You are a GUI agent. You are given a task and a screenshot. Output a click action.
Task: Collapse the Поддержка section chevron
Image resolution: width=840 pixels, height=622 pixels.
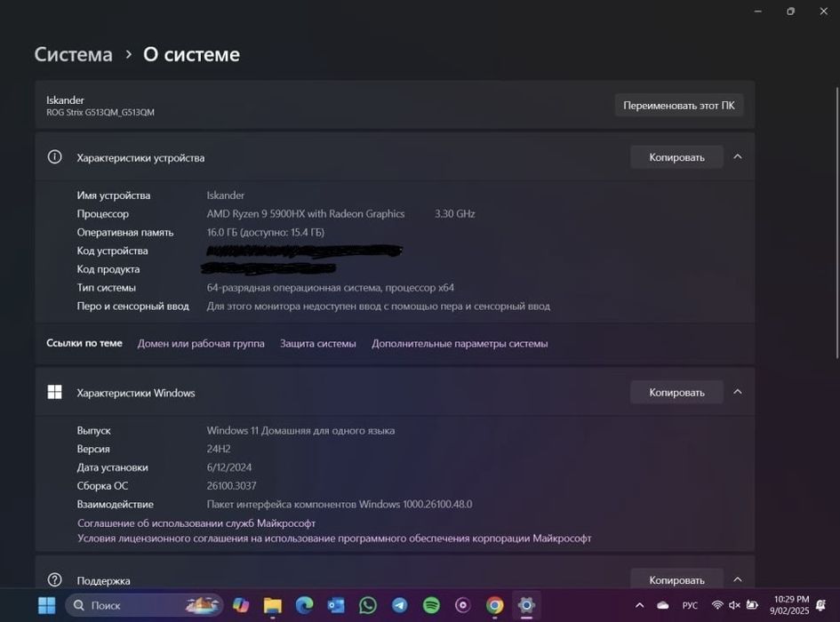pos(738,579)
